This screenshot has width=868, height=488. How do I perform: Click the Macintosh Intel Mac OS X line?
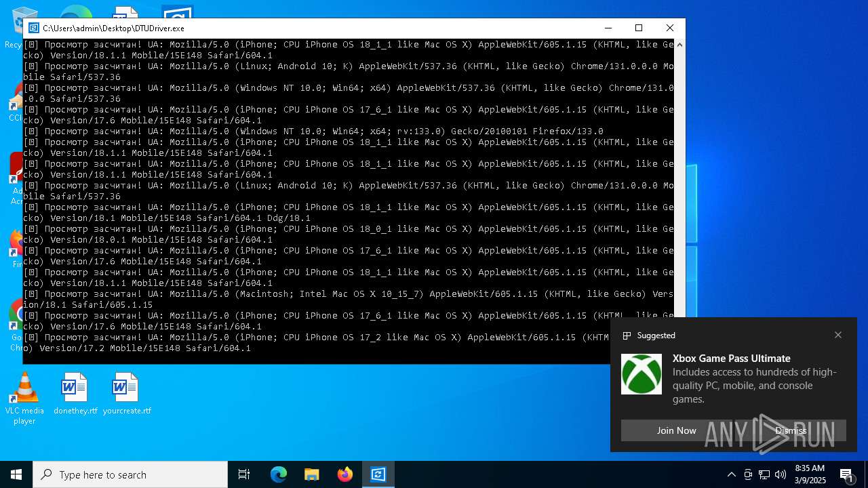(x=349, y=299)
